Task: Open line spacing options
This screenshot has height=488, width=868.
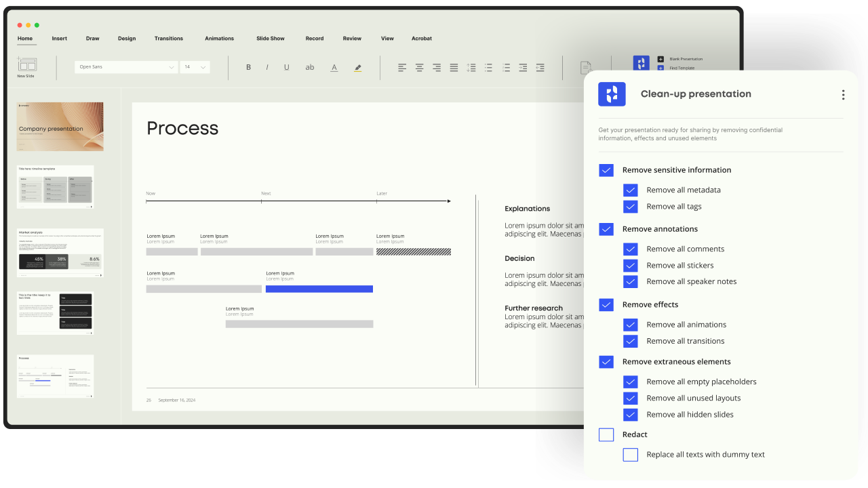Action: 471,67
